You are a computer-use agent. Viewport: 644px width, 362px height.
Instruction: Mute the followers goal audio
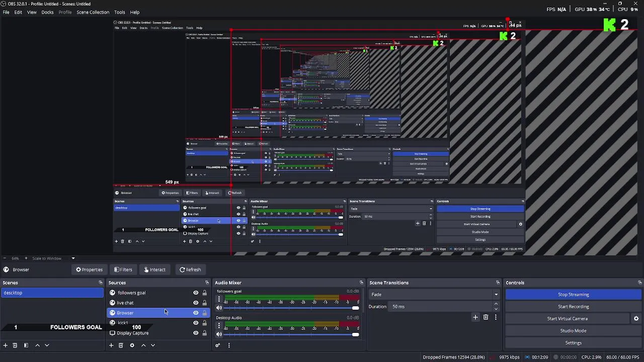pyautogui.click(x=219, y=308)
